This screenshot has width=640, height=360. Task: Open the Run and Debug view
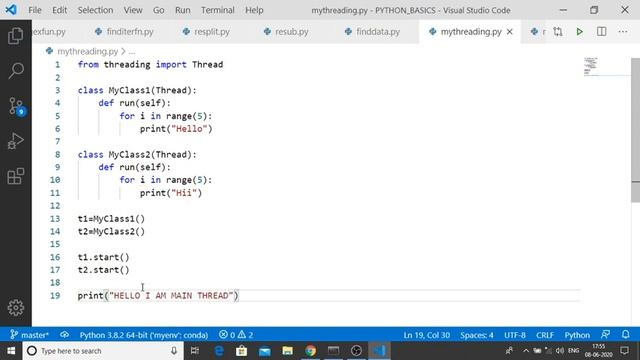[x=16, y=141]
